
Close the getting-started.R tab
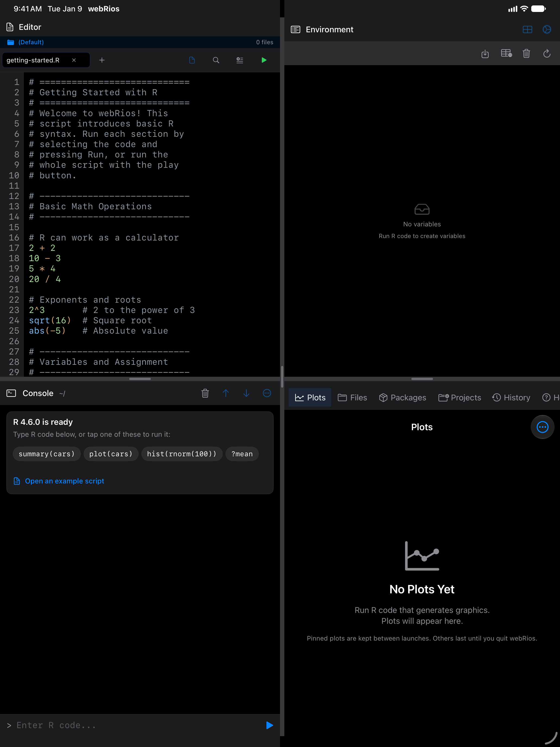pos(74,60)
